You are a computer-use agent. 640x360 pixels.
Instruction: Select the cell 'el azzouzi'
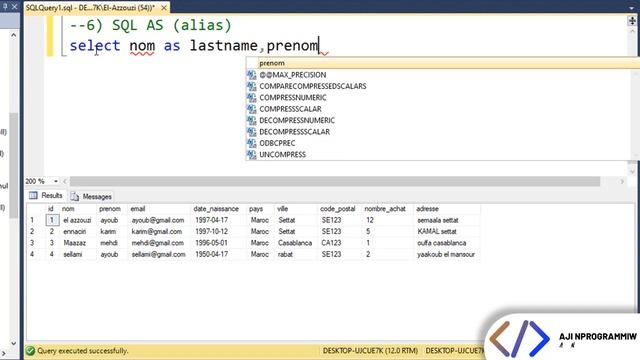coord(78,220)
